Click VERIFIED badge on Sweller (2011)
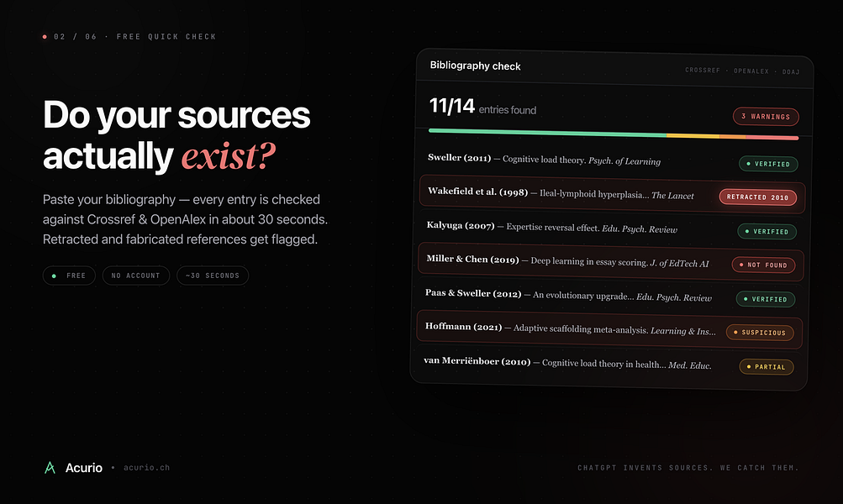This screenshot has width=843, height=504. pyautogui.click(x=767, y=164)
